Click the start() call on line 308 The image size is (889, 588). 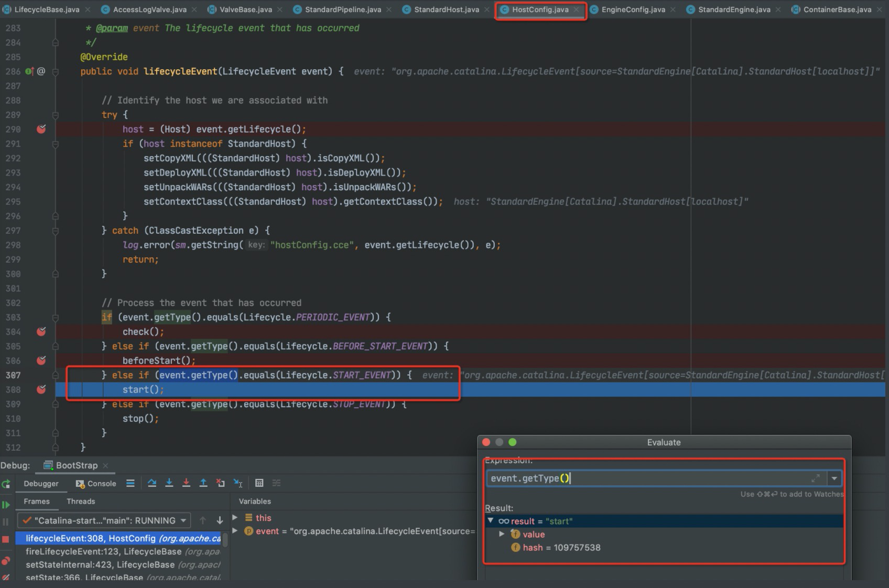coord(143,389)
